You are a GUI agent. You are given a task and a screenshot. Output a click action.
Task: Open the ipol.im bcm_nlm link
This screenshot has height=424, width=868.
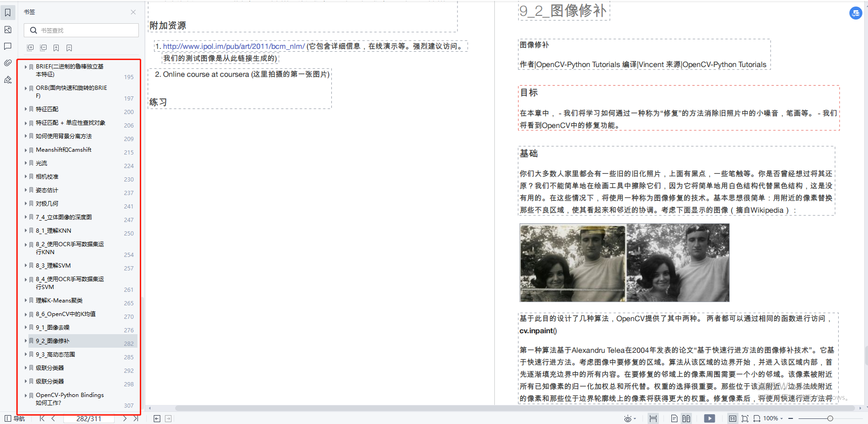pyautogui.click(x=234, y=46)
